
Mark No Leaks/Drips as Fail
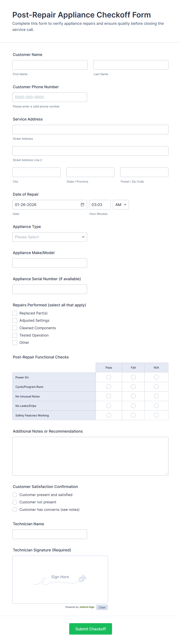pos(133,406)
